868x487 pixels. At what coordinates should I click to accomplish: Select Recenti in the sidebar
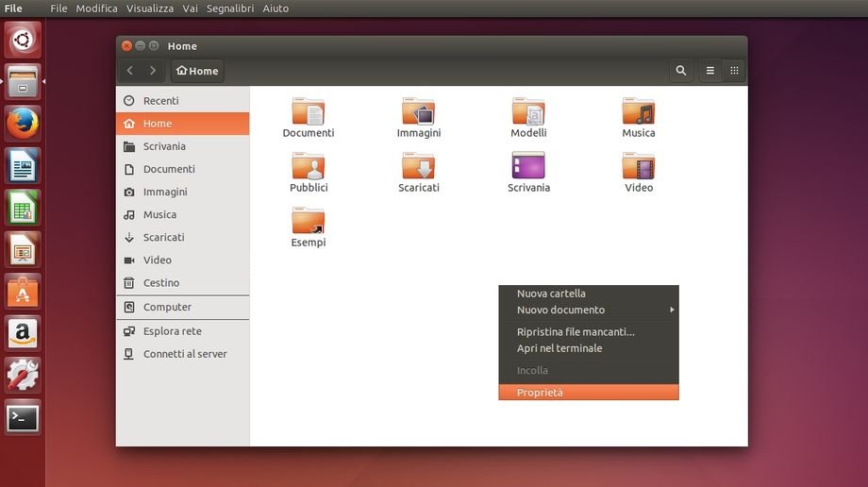click(160, 101)
